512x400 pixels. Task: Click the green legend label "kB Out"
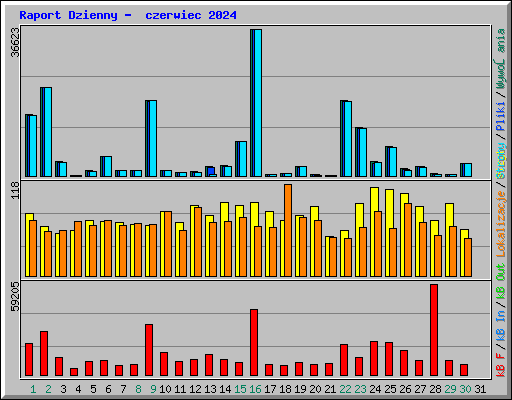click(501, 282)
